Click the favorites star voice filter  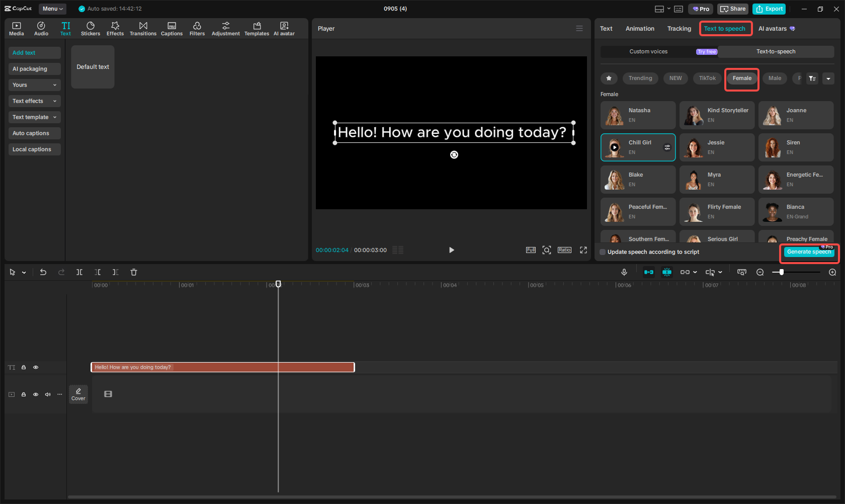pyautogui.click(x=609, y=78)
